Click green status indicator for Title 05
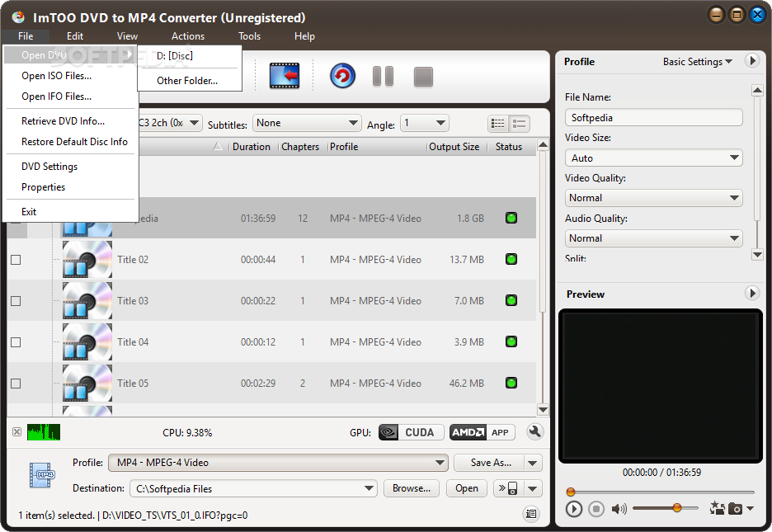 point(511,383)
